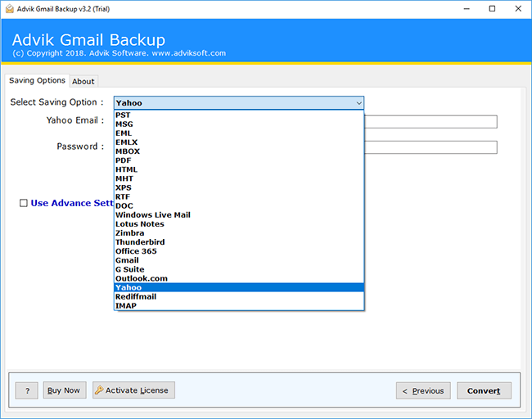The image size is (532, 419).
Task: Choose Rediffmail from the list
Action: click(239, 297)
